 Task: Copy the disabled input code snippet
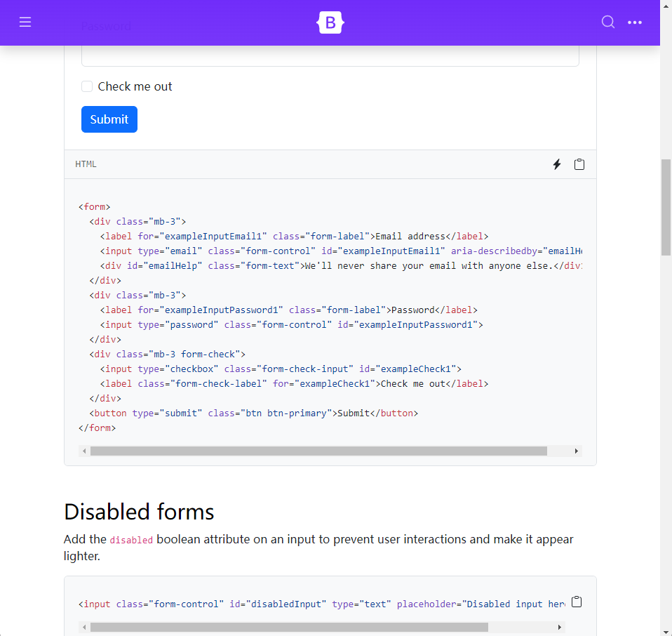[577, 602]
